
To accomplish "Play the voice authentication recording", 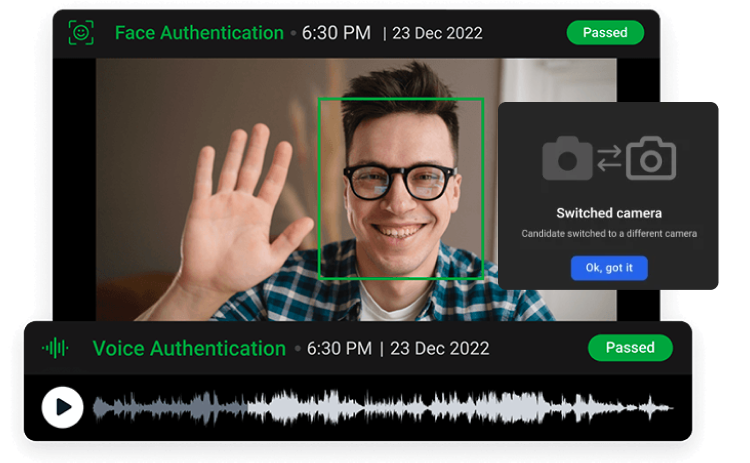I will (62, 407).
